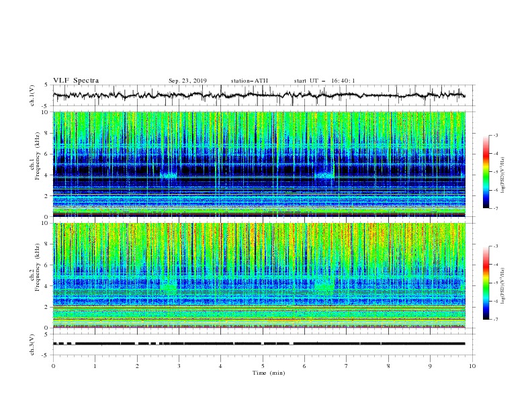
Task: Click the "-5" tick on the ch.1 color bar
Action: click(495, 172)
